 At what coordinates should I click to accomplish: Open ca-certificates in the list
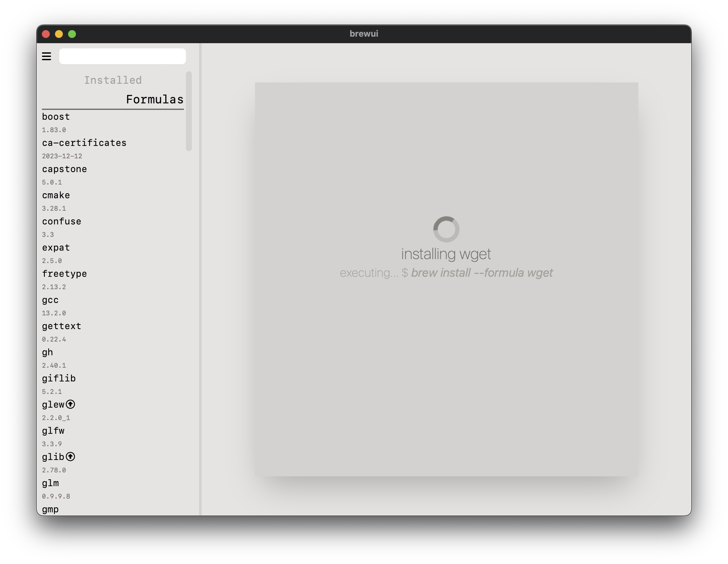coord(84,143)
